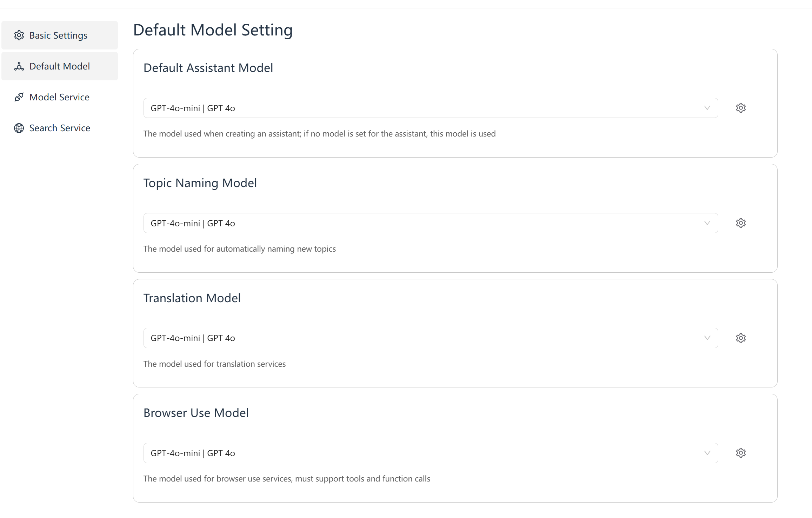Go to the Search Service page

point(60,128)
